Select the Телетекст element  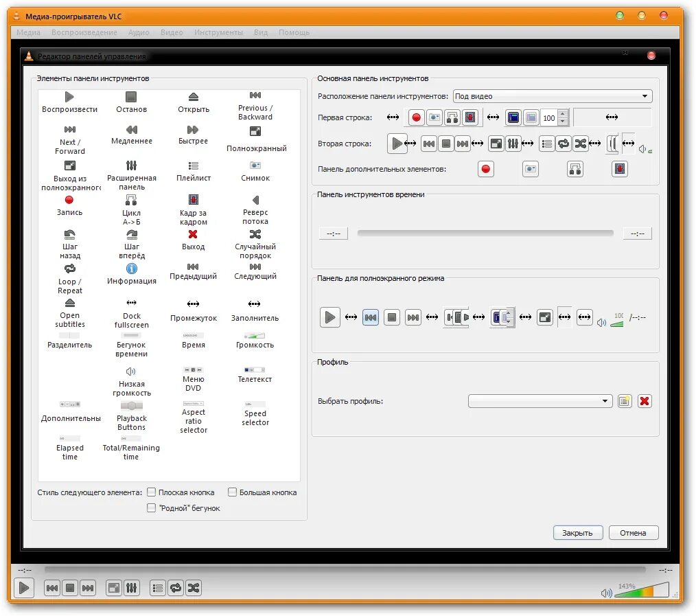tap(255, 374)
